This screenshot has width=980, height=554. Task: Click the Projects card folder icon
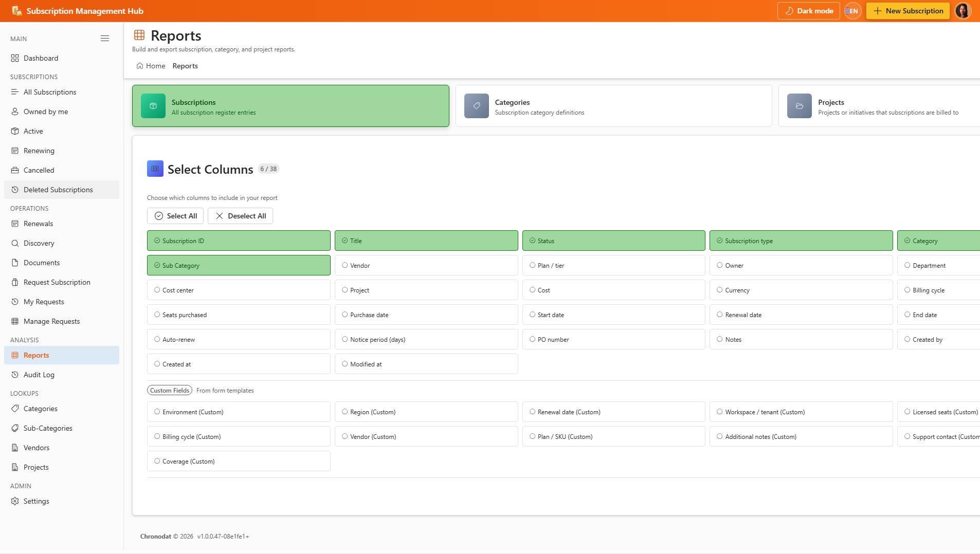(x=800, y=106)
